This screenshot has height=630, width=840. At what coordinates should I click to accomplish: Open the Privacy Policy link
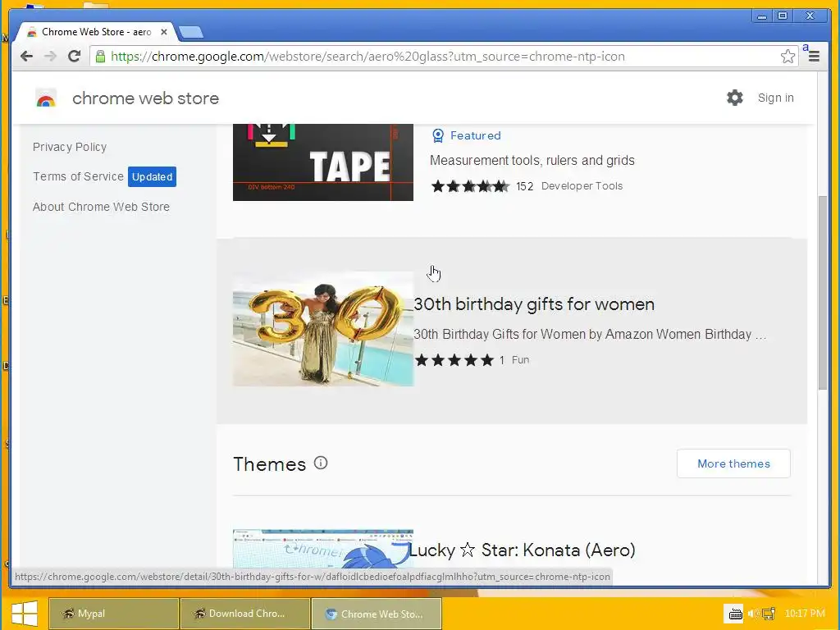click(x=70, y=147)
